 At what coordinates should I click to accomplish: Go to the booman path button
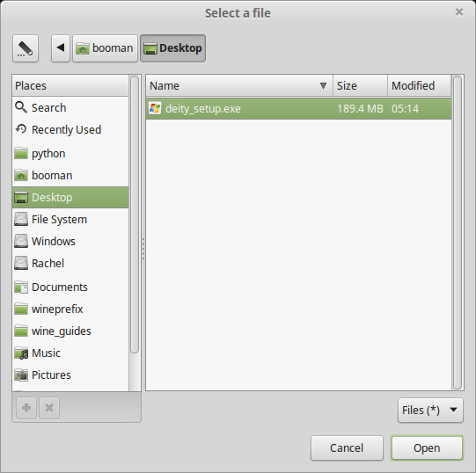(x=105, y=48)
